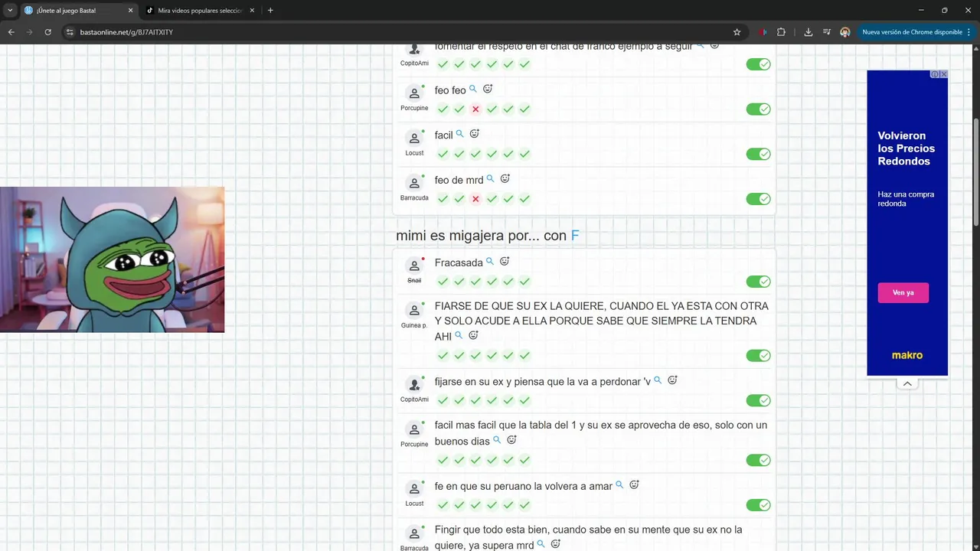
Task: Click 'Nueva versión de Chrome disponible' button
Action: pyautogui.click(x=912, y=32)
